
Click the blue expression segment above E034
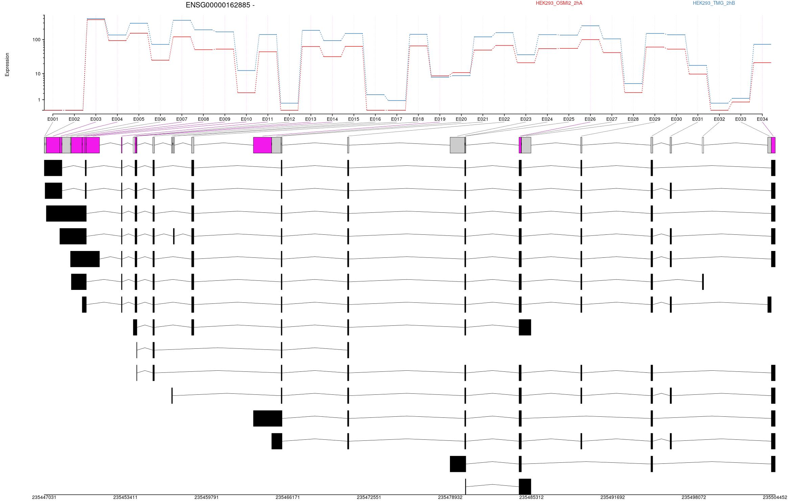click(762, 44)
